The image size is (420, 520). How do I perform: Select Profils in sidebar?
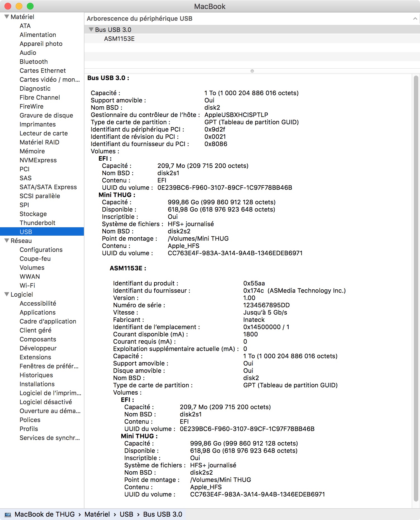click(x=29, y=429)
